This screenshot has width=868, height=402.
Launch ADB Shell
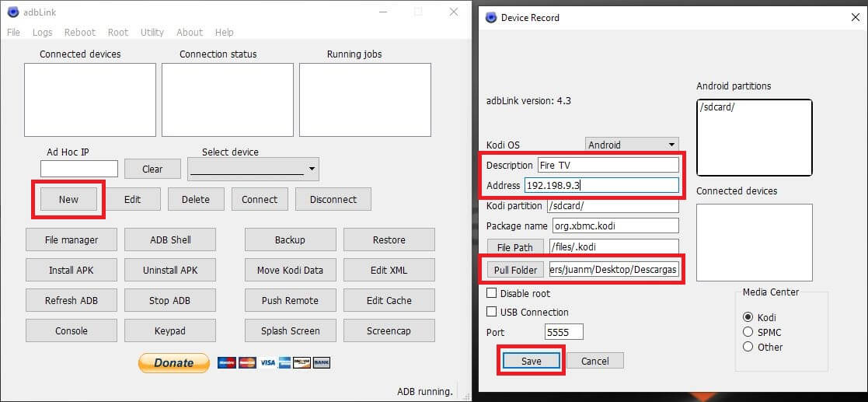(170, 239)
